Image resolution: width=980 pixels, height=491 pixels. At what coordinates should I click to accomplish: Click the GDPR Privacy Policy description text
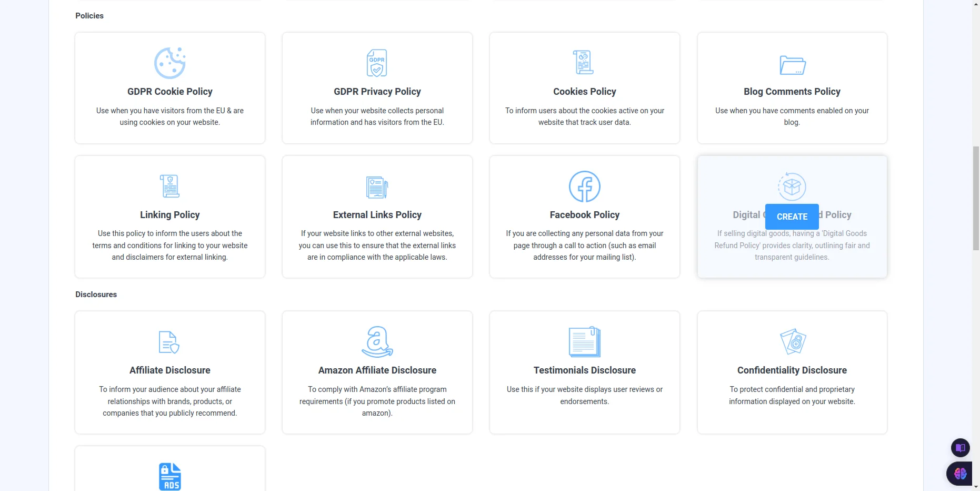click(377, 116)
